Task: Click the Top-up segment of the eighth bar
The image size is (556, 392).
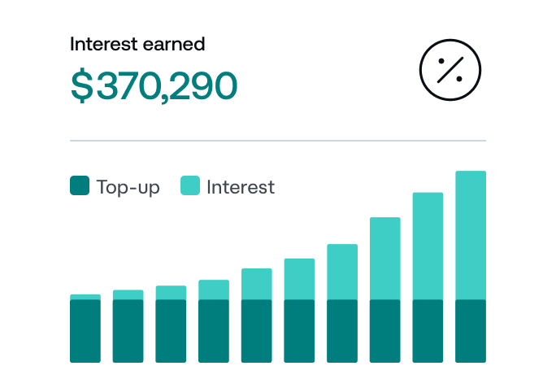Action: tap(384, 331)
